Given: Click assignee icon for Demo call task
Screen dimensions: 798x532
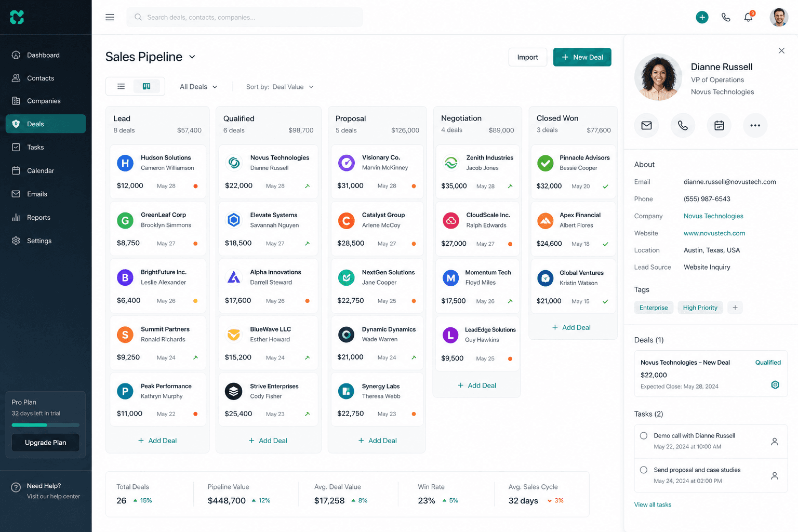Looking at the screenshot, I should [x=774, y=442].
